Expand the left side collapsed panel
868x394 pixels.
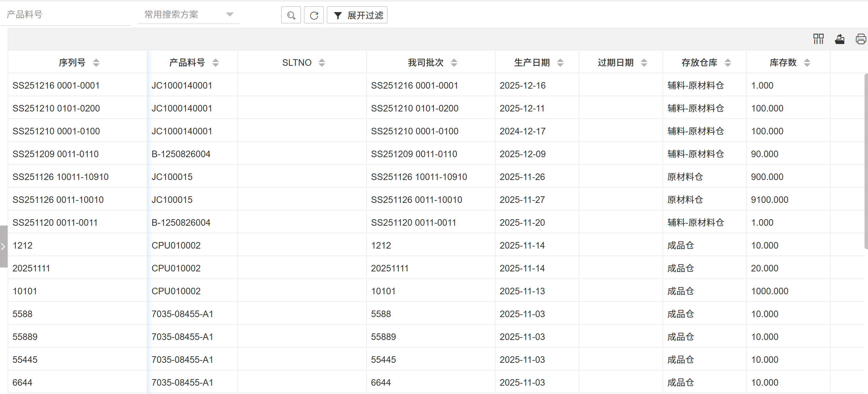[x=3, y=247]
